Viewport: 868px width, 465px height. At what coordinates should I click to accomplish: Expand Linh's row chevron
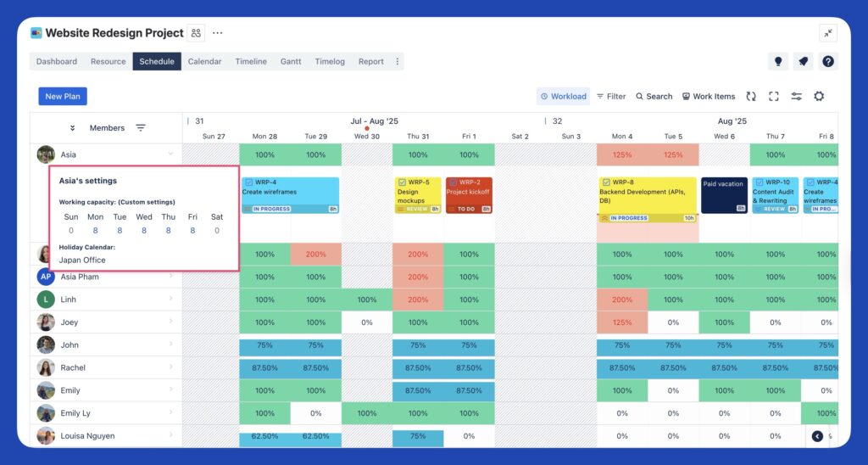[x=170, y=299]
